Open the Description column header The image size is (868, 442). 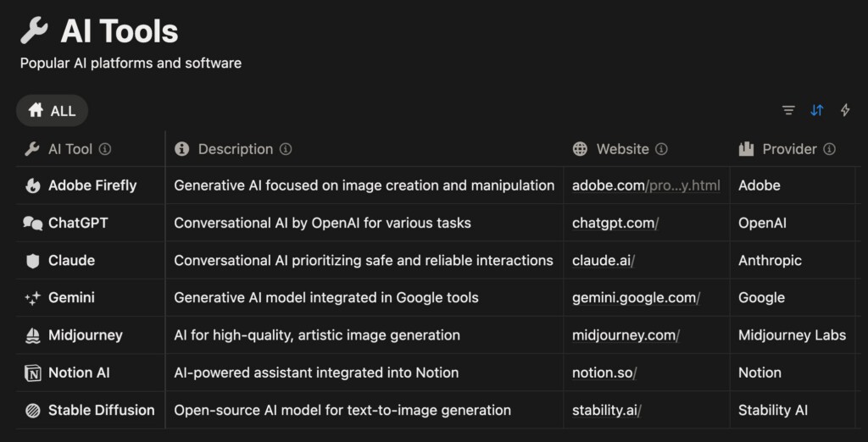236,149
